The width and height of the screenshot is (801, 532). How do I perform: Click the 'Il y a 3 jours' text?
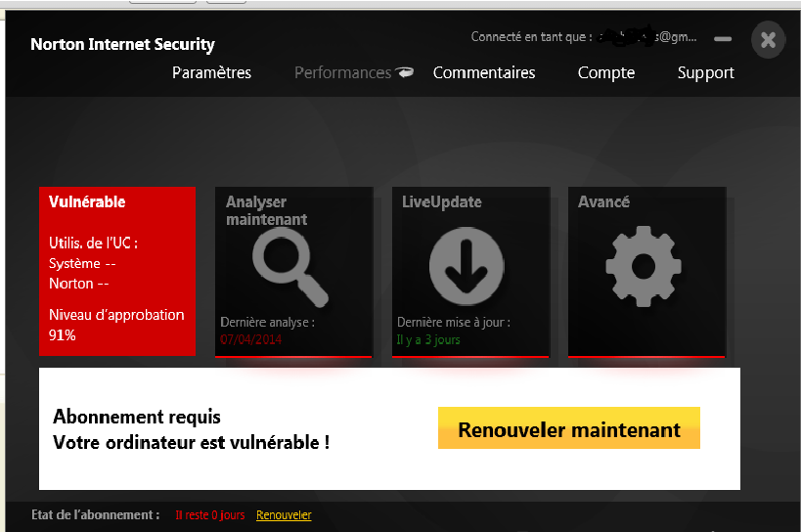click(428, 339)
